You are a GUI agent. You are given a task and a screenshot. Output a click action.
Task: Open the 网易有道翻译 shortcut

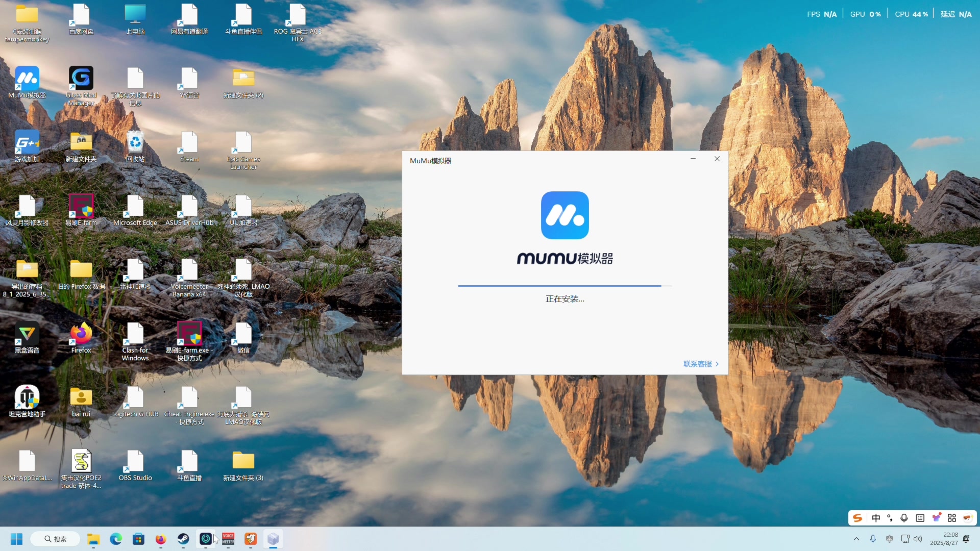(189, 20)
